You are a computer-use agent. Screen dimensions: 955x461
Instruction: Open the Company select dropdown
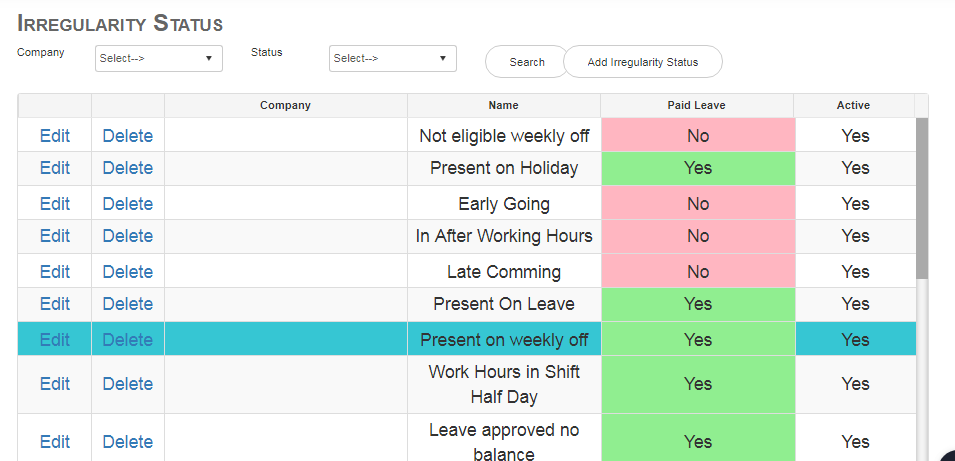tap(159, 58)
